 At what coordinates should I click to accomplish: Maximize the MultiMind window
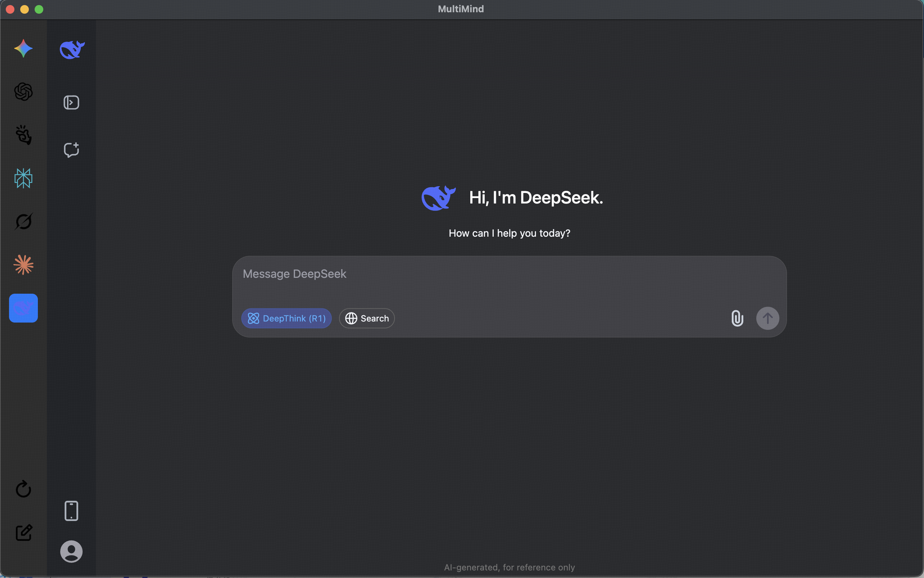(x=39, y=9)
